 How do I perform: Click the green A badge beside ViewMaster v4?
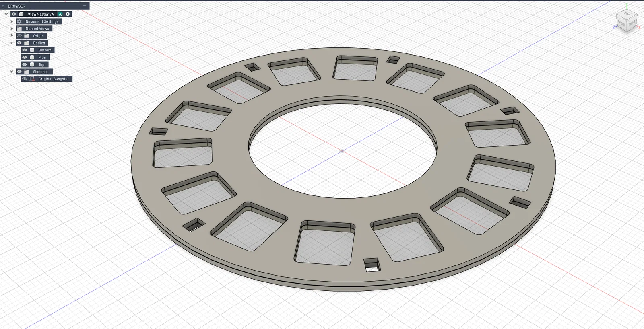pos(60,14)
